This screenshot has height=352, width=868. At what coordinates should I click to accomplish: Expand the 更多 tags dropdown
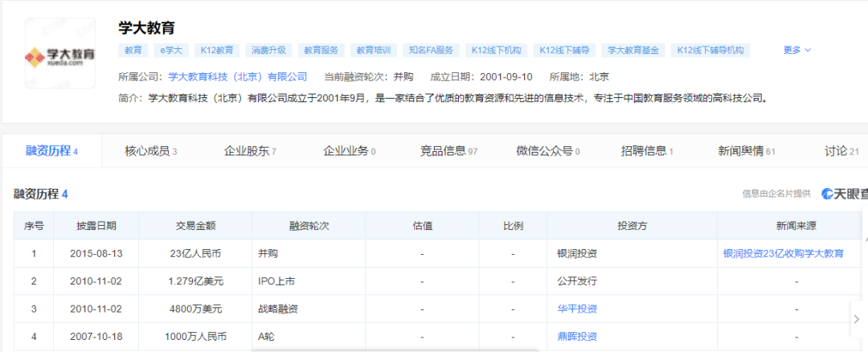[x=797, y=51]
